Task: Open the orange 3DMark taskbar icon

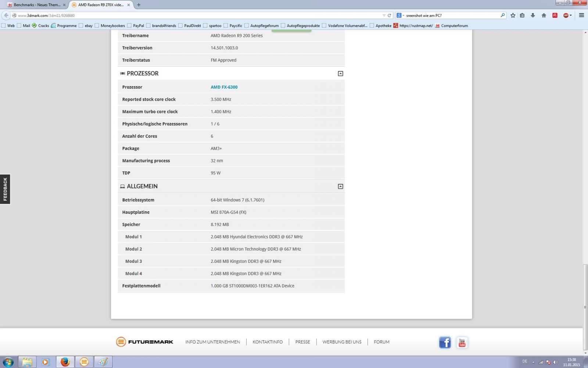Action: click(x=84, y=362)
